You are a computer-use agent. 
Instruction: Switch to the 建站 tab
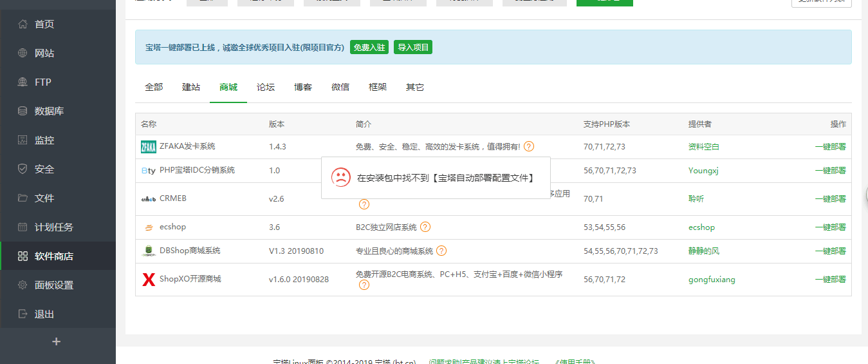coord(191,88)
